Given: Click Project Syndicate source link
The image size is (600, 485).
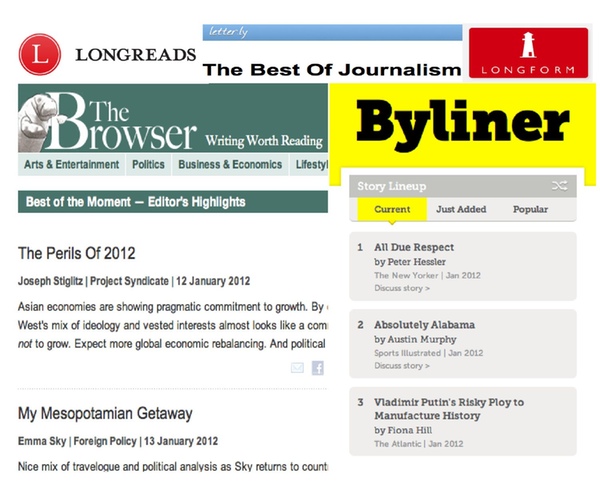Looking at the screenshot, I should point(129,281).
